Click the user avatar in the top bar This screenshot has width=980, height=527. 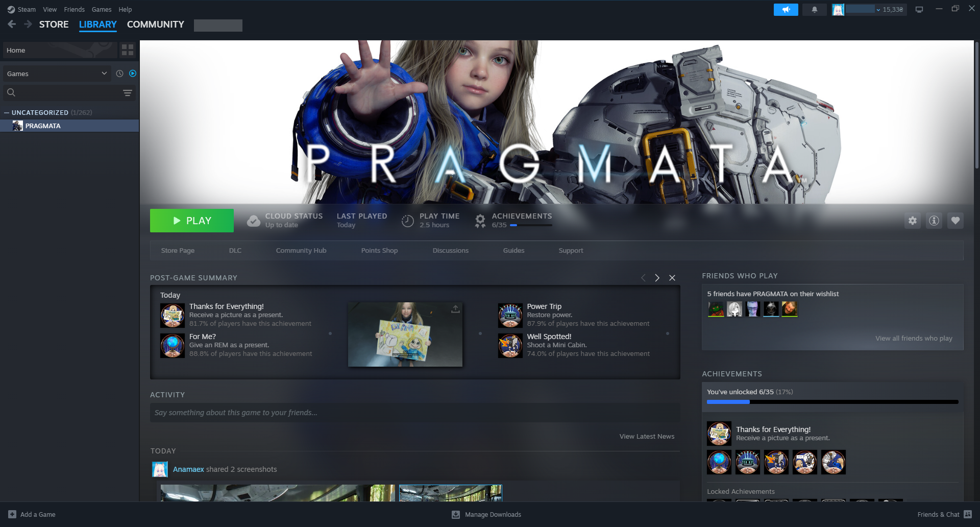(x=838, y=10)
